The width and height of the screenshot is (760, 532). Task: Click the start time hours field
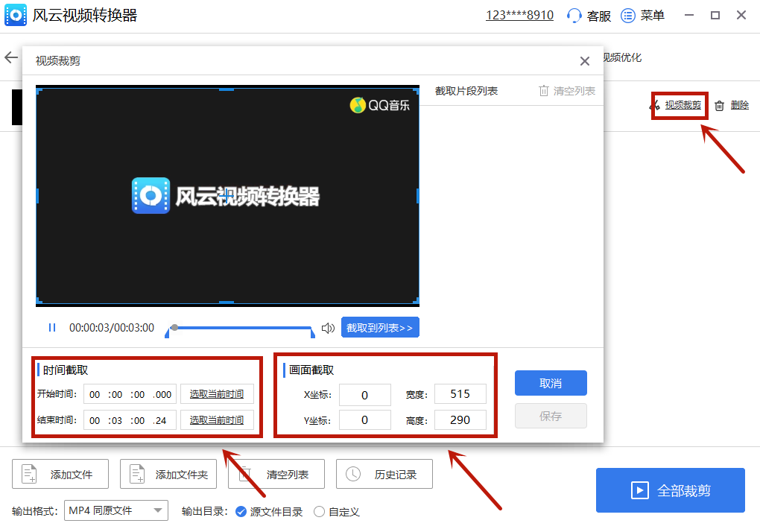(95, 394)
